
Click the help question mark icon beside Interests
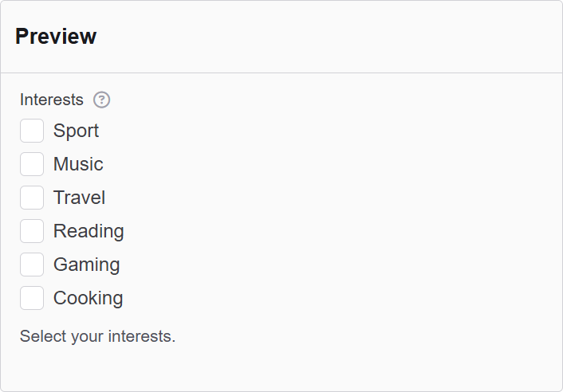coord(101,100)
